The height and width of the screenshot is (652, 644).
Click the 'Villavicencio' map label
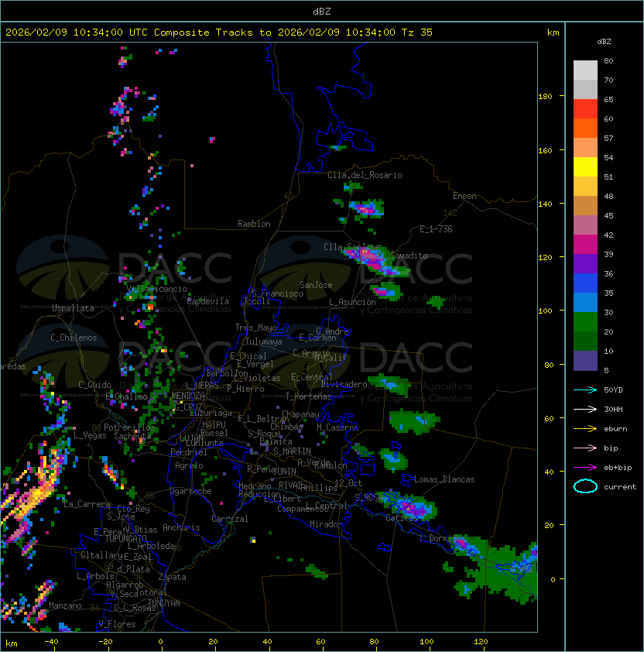coord(156,289)
